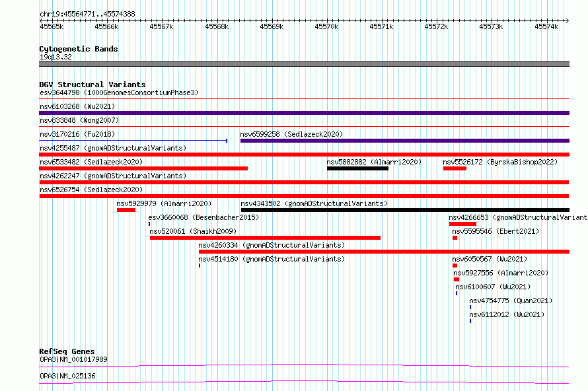
Task: Click the DGV Structural Variants track title
Action: click(92, 85)
